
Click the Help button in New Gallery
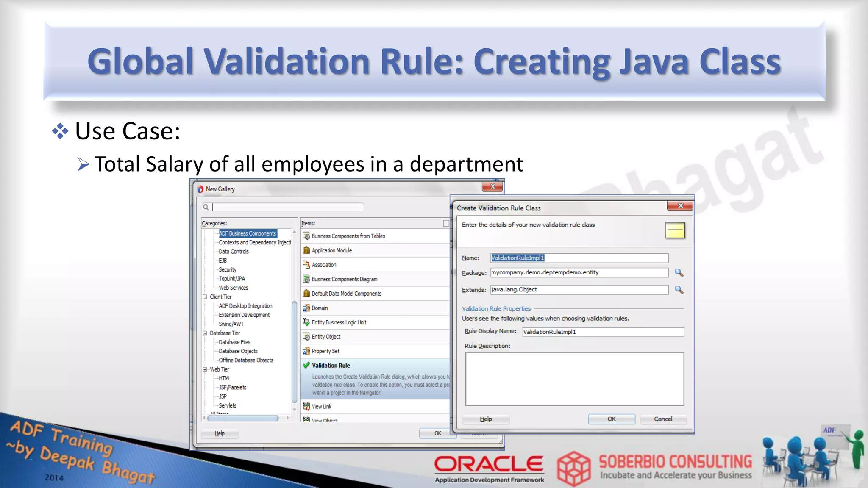coord(220,433)
